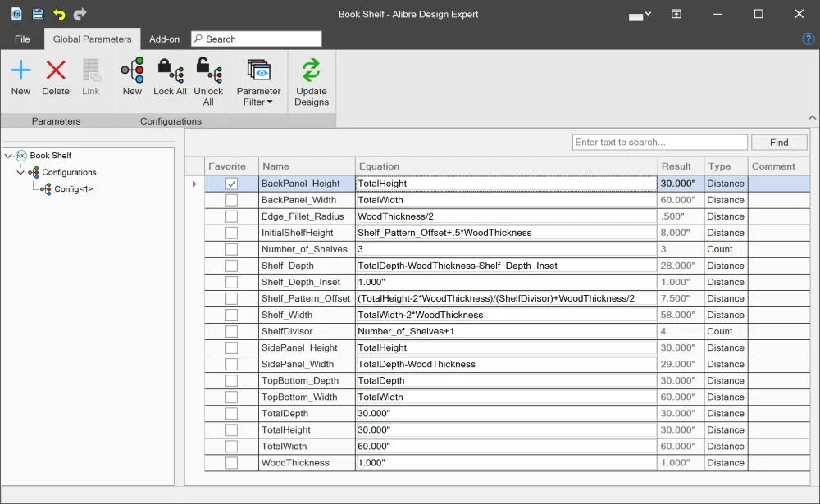
Task: Collapse the ribbon with the chevron
Action: pos(812,118)
